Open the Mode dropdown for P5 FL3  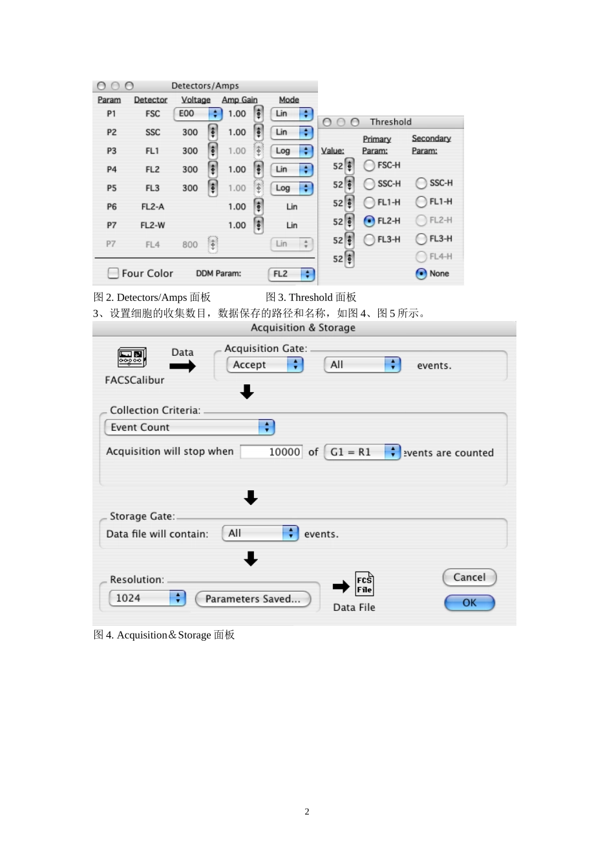click(291, 189)
